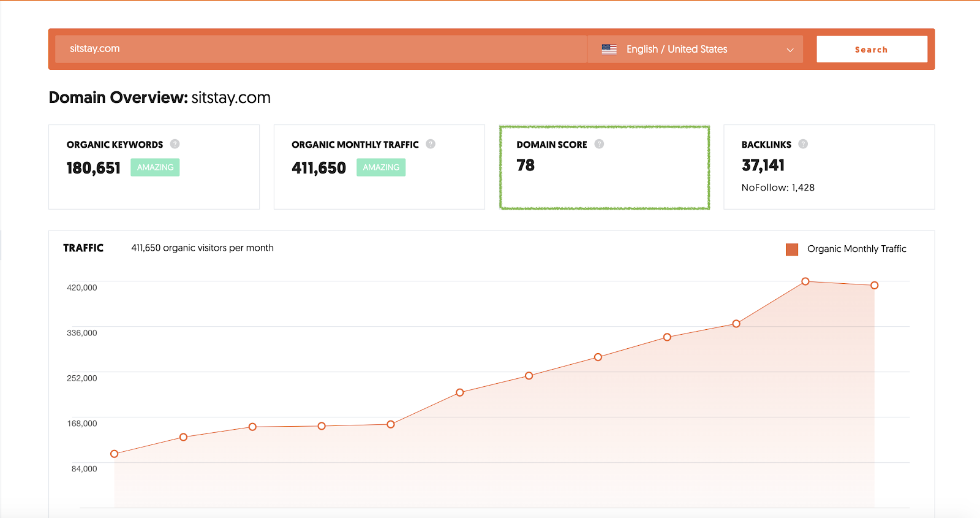This screenshot has height=518, width=980.
Task: Click the Organic Monthly Traffic legend swatch
Action: tap(792, 249)
